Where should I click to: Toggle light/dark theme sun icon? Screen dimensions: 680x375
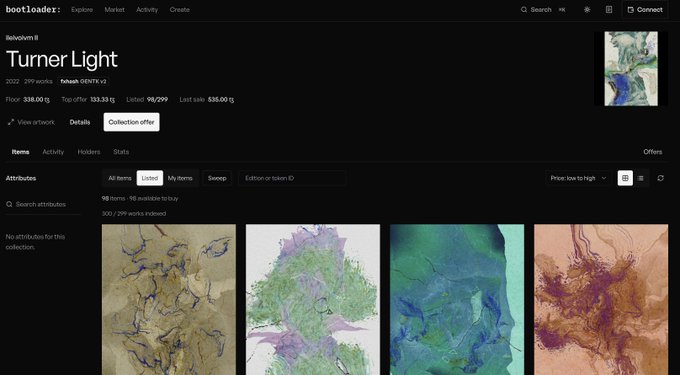587,10
